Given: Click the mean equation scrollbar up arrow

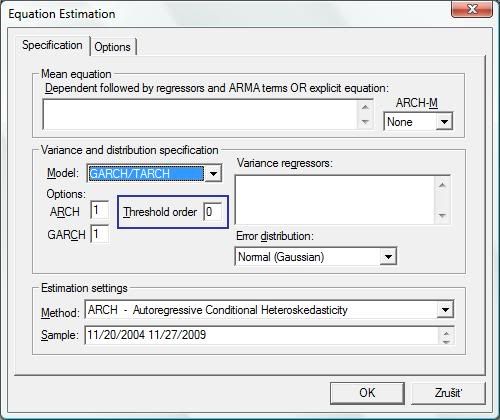Looking at the screenshot, I should [365, 107].
